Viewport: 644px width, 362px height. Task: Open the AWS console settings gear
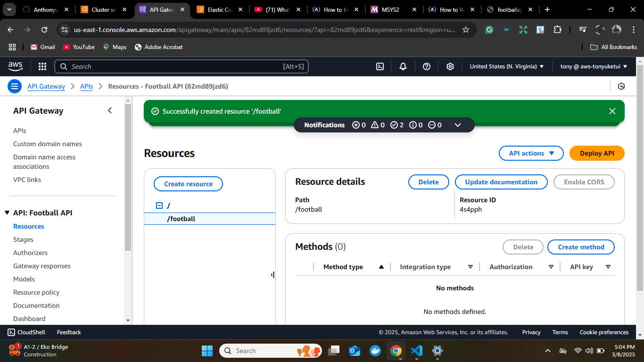point(450,66)
